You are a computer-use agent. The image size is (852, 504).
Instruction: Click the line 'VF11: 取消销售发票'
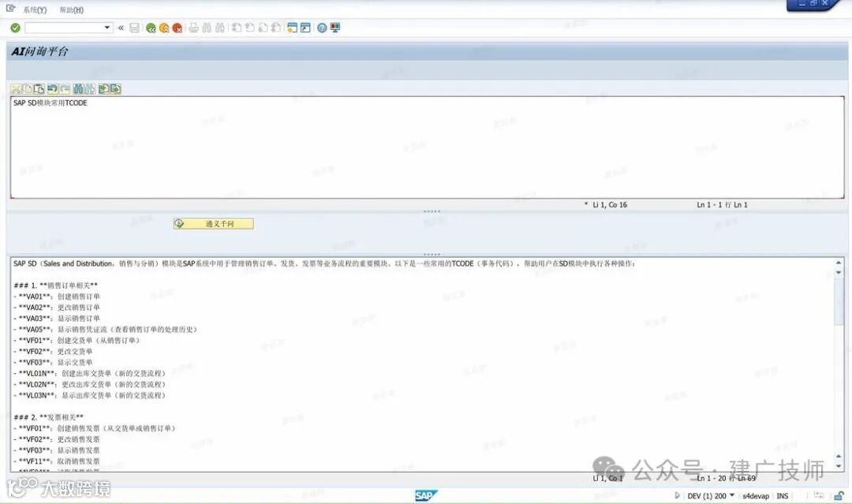57,461
